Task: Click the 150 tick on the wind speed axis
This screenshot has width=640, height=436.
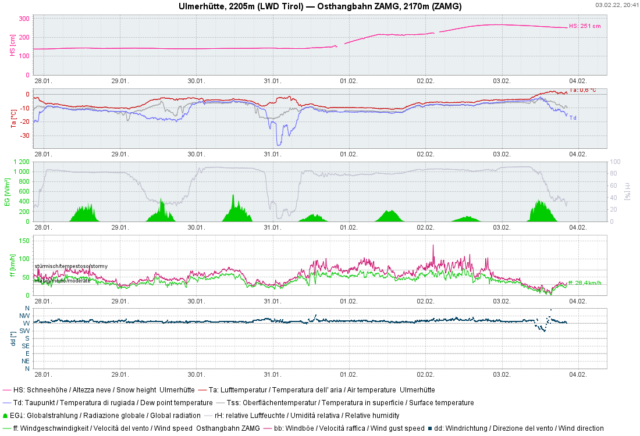Action: pos(24,241)
